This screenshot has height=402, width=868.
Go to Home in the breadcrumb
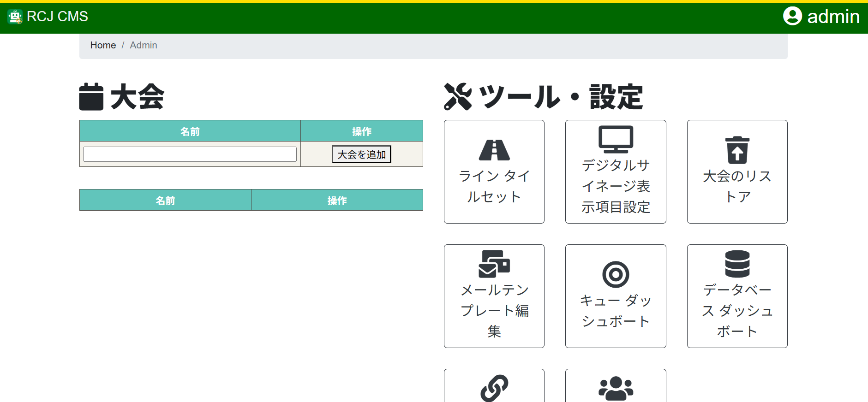103,45
